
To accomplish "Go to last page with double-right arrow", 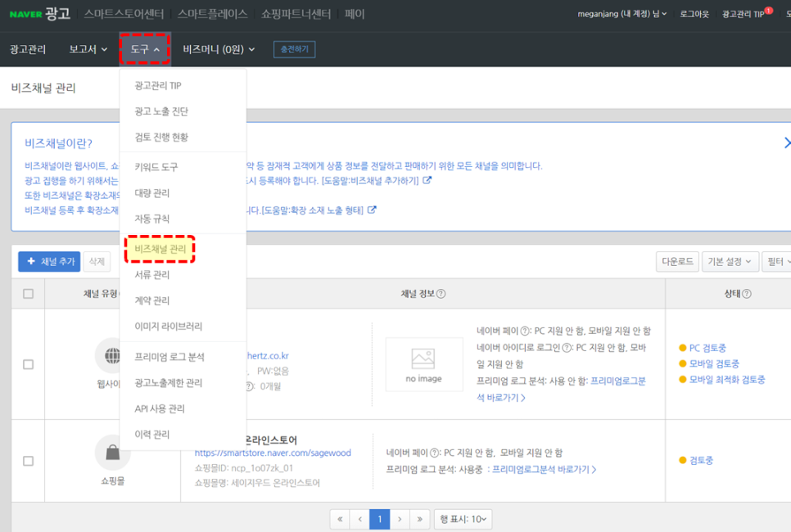I will coord(419,519).
